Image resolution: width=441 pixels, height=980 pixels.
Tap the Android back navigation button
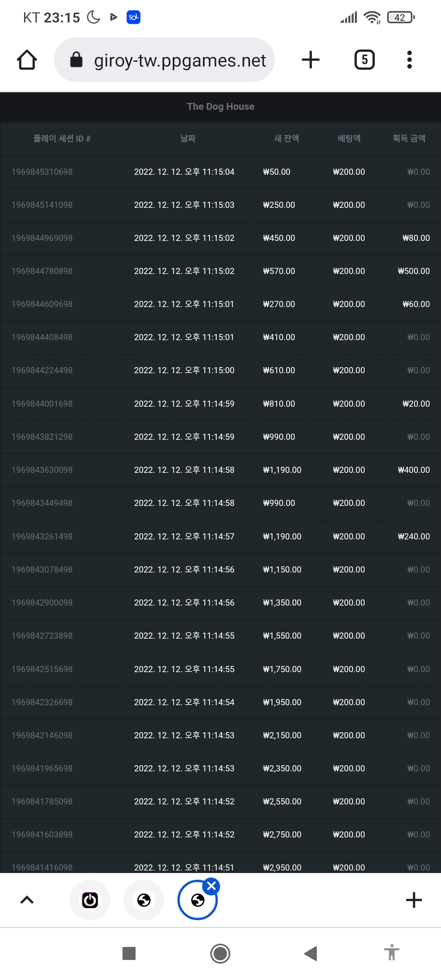pyautogui.click(x=311, y=954)
